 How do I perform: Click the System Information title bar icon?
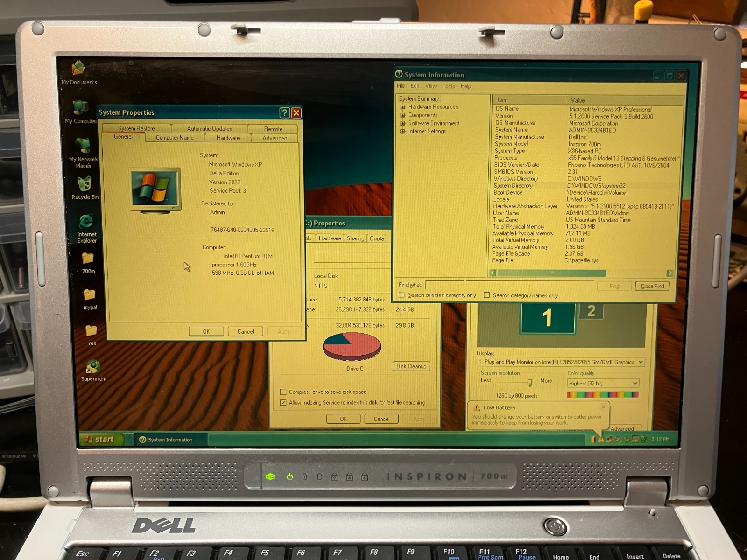tap(399, 74)
